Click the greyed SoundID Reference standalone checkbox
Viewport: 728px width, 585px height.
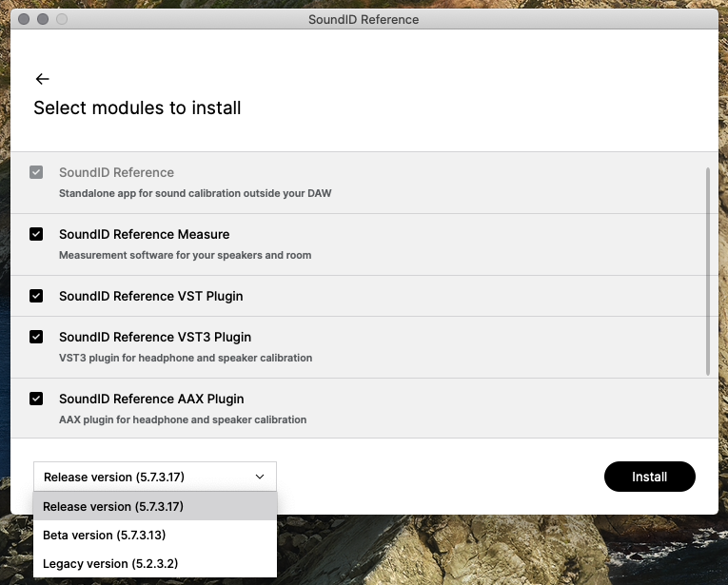36,172
